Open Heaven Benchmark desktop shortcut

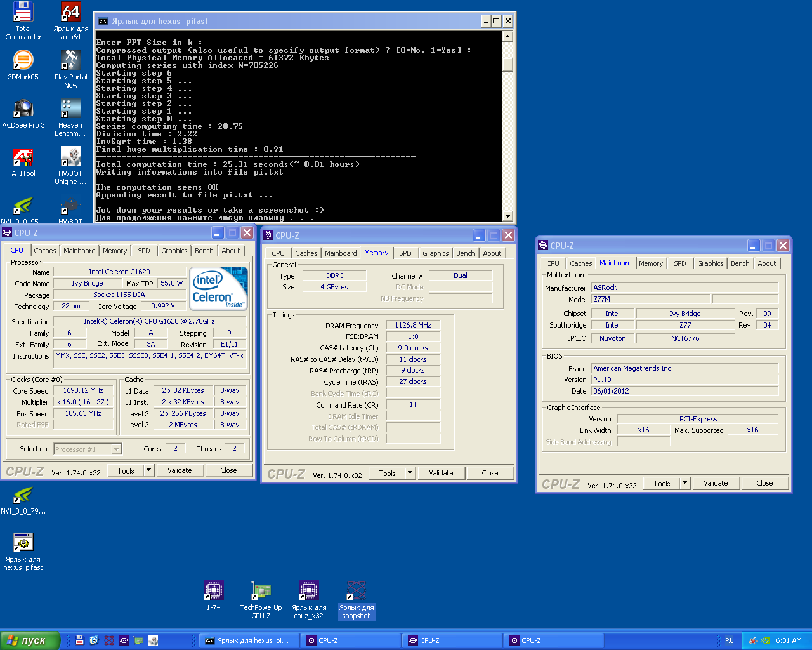(70, 117)
